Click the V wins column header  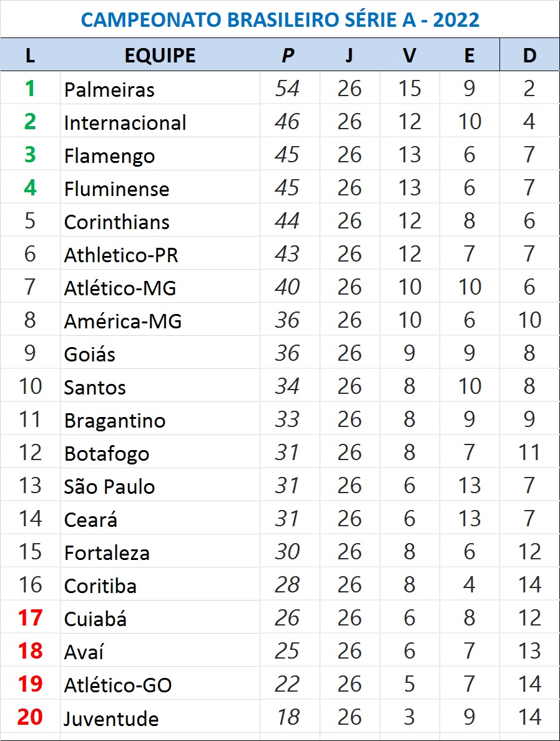410,56
